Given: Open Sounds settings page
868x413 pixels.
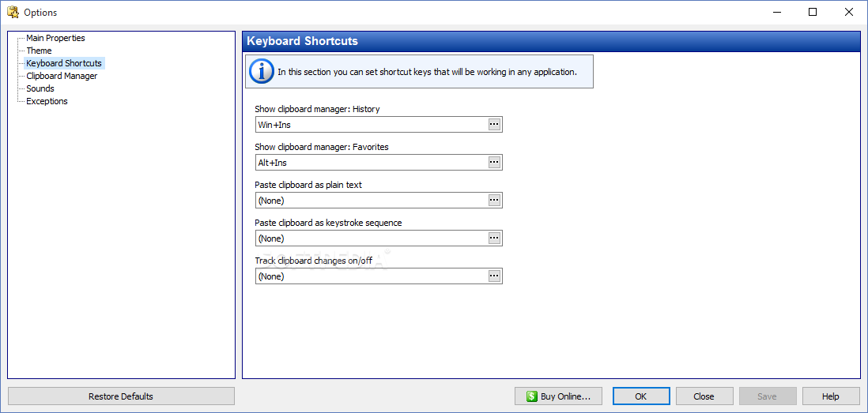Looking at the screenshot, I should click(40, 88).
